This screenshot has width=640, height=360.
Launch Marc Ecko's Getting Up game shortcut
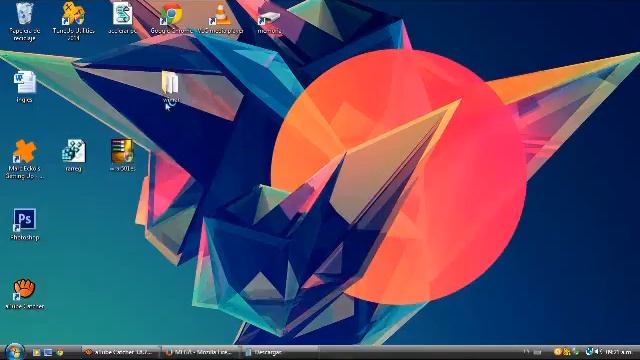pyautogui.click(x=24, y=159)
